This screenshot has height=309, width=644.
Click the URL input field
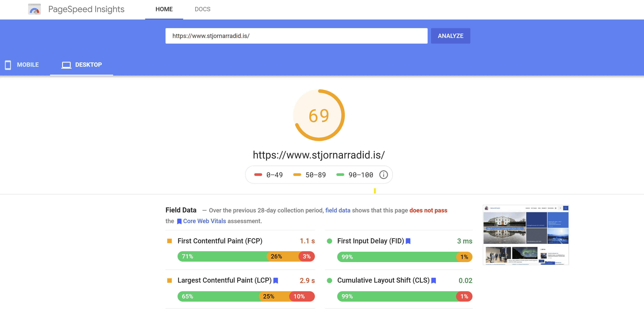(x=296, y=36)
